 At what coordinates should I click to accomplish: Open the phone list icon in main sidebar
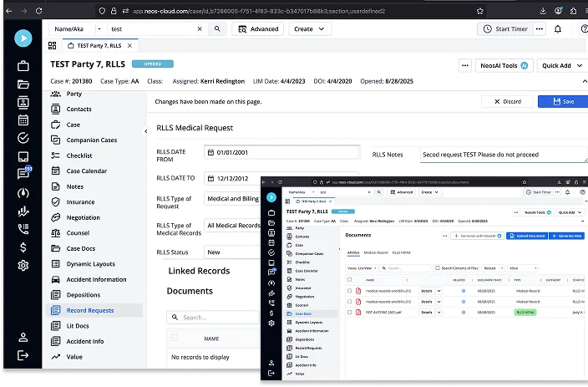point(23,229)
